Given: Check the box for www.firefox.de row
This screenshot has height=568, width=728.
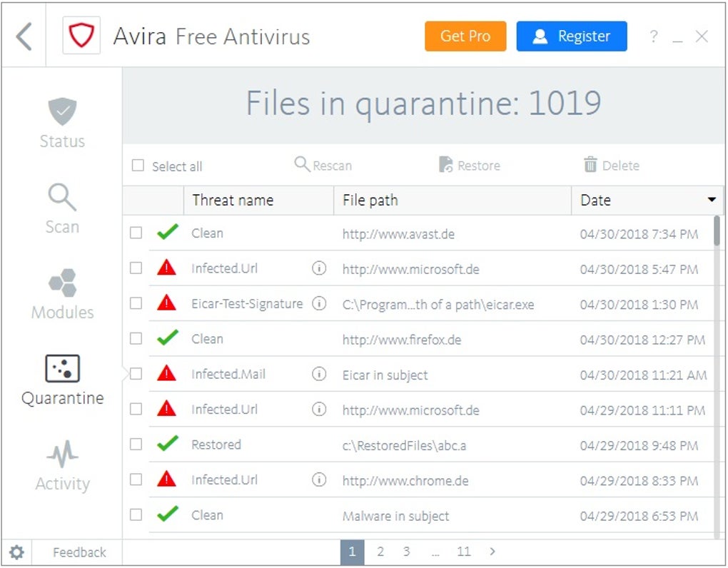Looking at the screenshot, I should (x=136, y=338).
